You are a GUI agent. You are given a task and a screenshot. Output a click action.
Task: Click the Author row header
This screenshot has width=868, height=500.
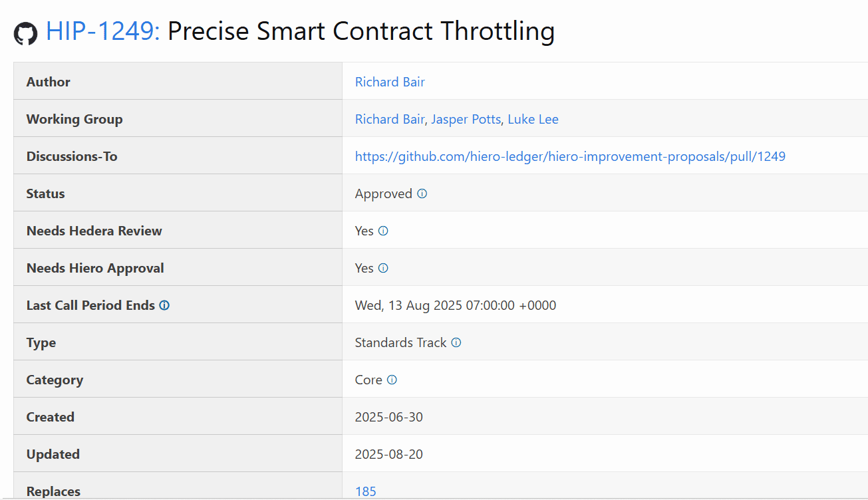pos(48,81)
